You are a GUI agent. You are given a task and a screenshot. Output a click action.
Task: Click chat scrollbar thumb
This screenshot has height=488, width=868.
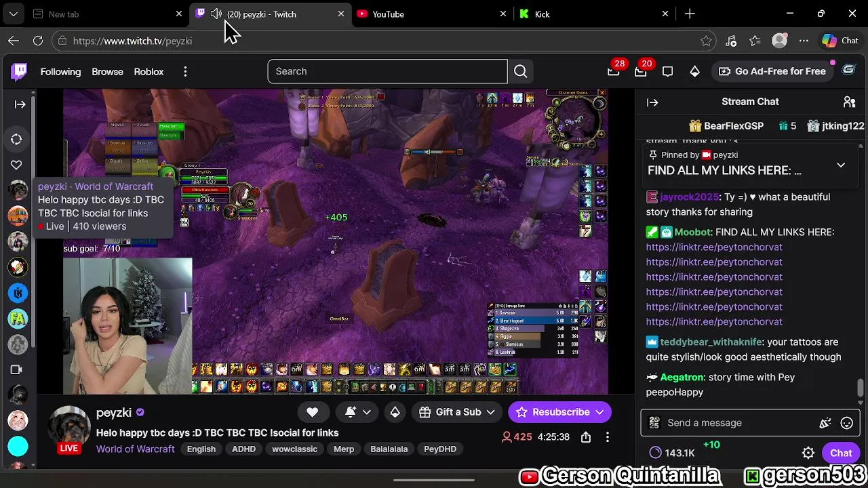861,388
